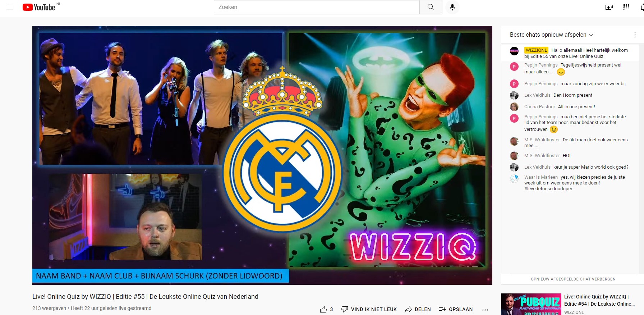Click Pepijn Pennings avatar beside 'Tegeltjeswijsheid' message

pos(514,66)
